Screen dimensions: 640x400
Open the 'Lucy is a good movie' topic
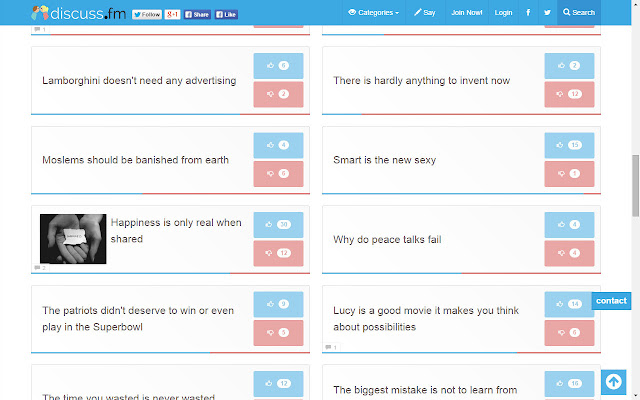[x=426, y=319]
